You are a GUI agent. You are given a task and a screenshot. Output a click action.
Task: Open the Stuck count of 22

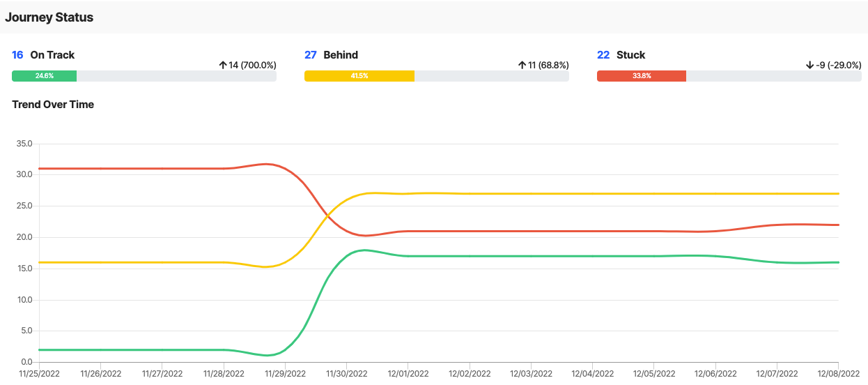603,54
